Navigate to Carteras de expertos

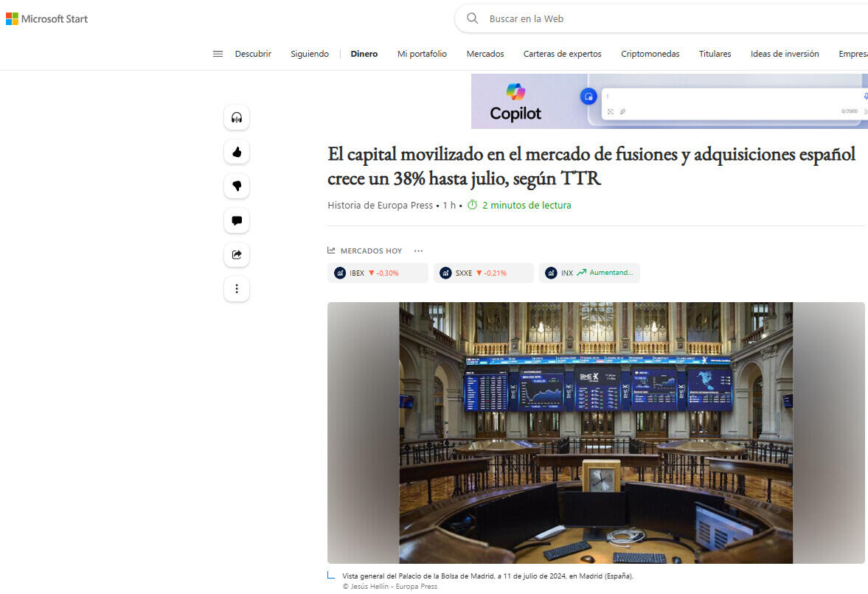coord(562,54)
